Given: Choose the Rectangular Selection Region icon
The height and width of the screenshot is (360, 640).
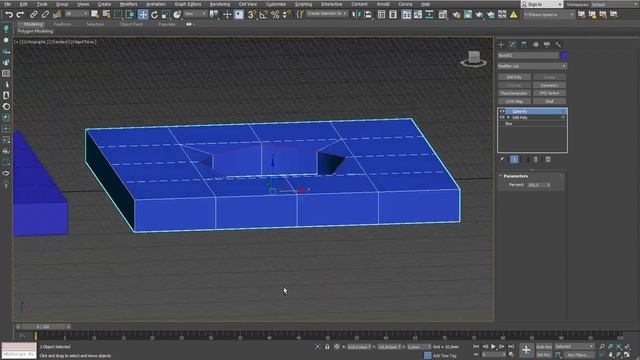Looking at the screenshot, I should (118, 15).
